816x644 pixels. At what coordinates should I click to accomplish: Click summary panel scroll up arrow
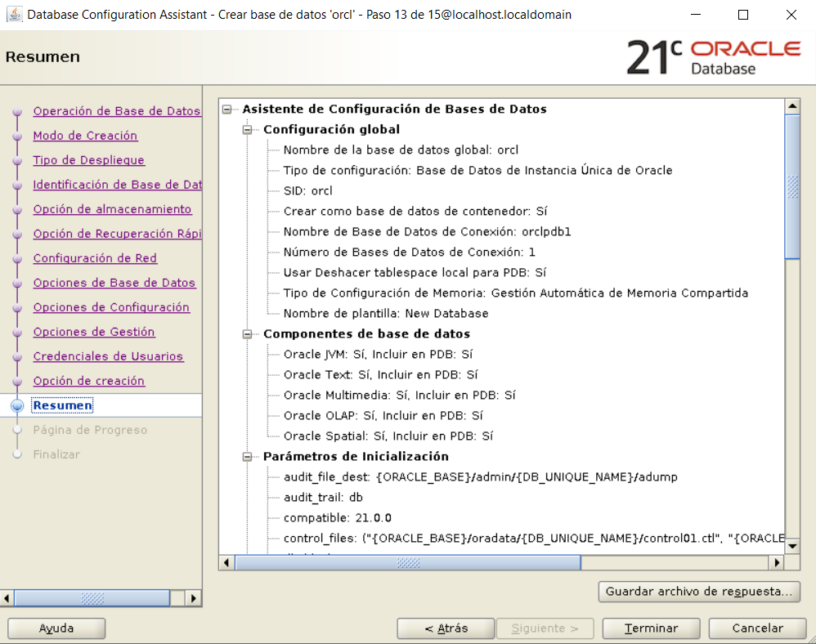792,106
